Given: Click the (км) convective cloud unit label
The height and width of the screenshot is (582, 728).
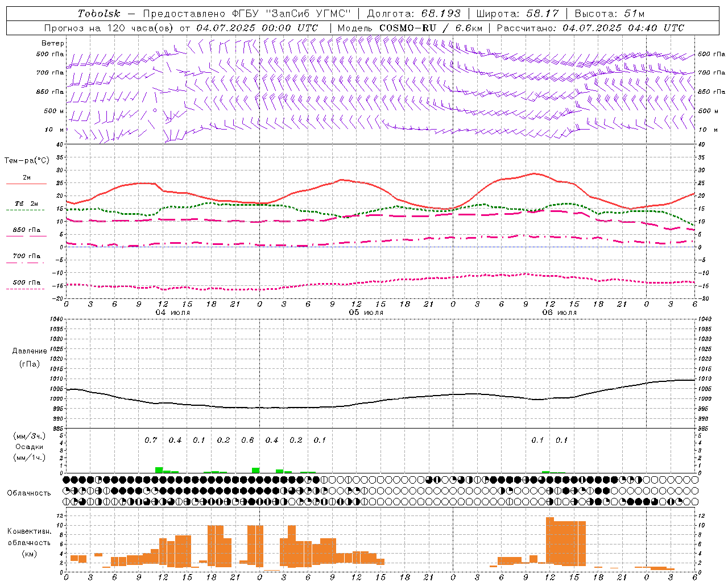Looking at the screenshot, I should [x=30, y=554].
